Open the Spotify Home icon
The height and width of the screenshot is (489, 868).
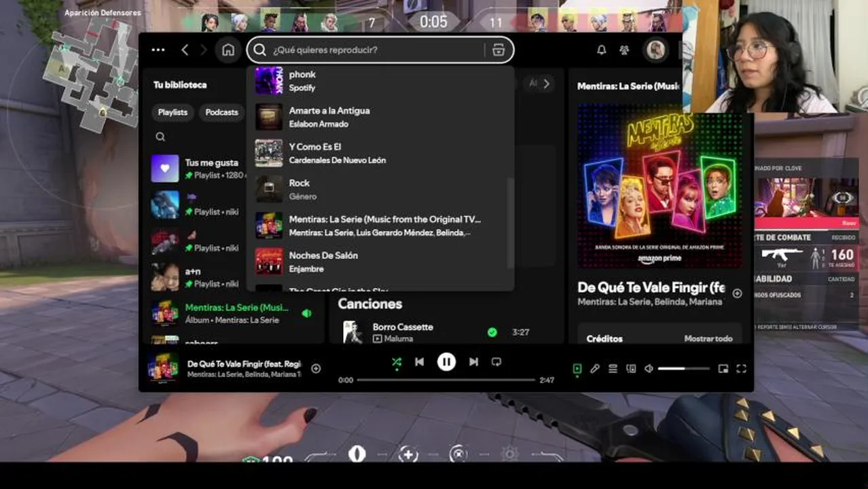(228, 50)
